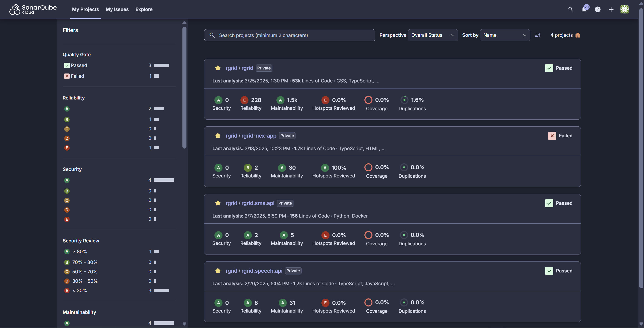
Task: Click filters panel scroll-down arrow
Action: point(184,324)
